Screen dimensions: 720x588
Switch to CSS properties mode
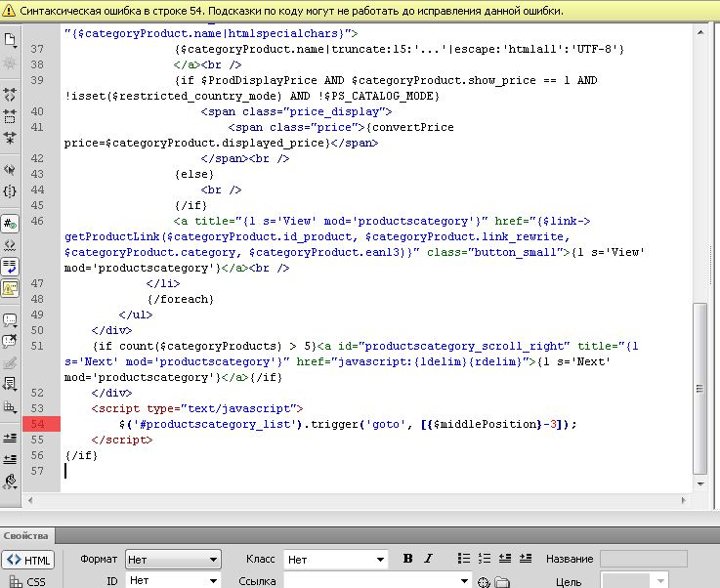click(x=28, y=581)
